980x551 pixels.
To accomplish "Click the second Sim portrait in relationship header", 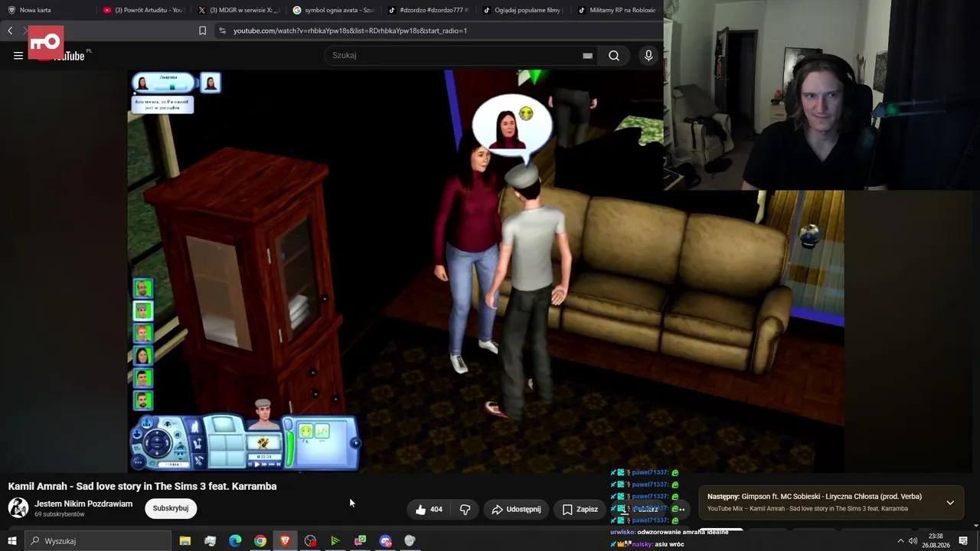I will [210, 83].
